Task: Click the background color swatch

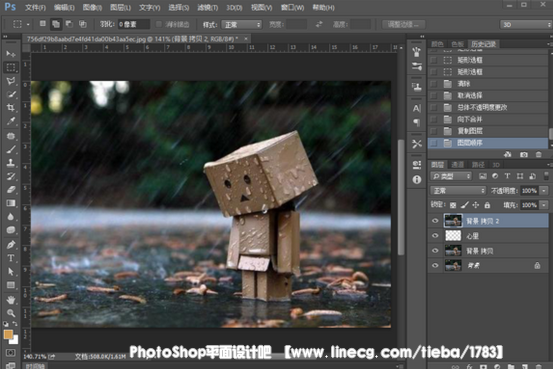Action: [14, 340]
